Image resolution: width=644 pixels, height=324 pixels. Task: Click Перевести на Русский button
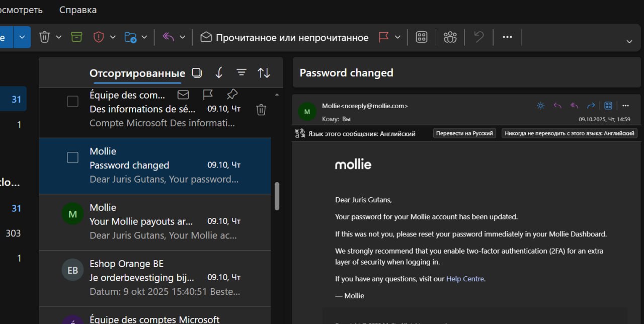(465, 133)
